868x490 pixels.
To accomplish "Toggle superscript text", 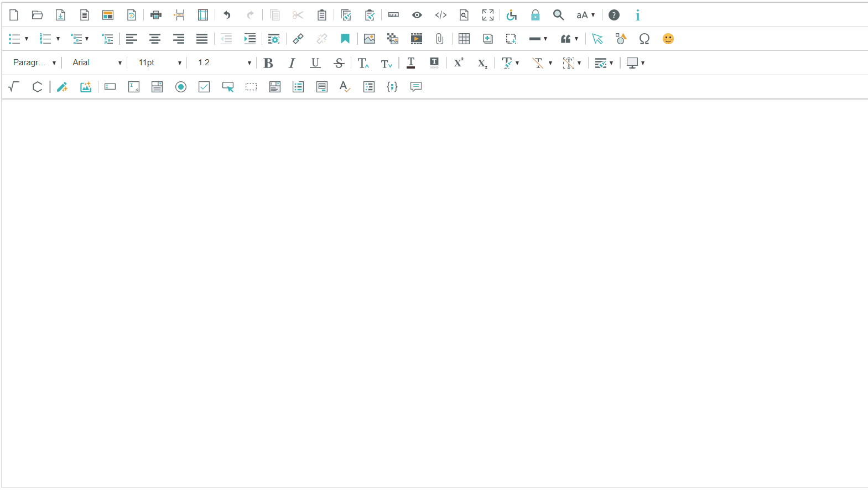I will coord(459,63).
